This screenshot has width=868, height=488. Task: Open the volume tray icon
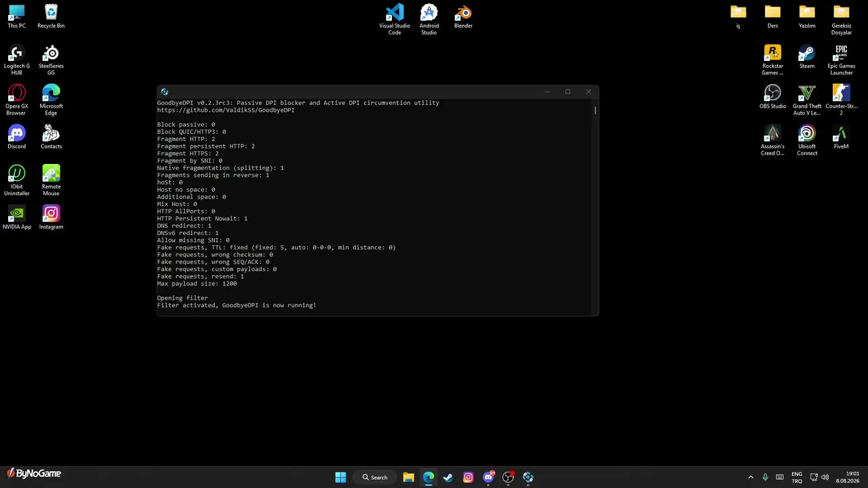(825, 477)
